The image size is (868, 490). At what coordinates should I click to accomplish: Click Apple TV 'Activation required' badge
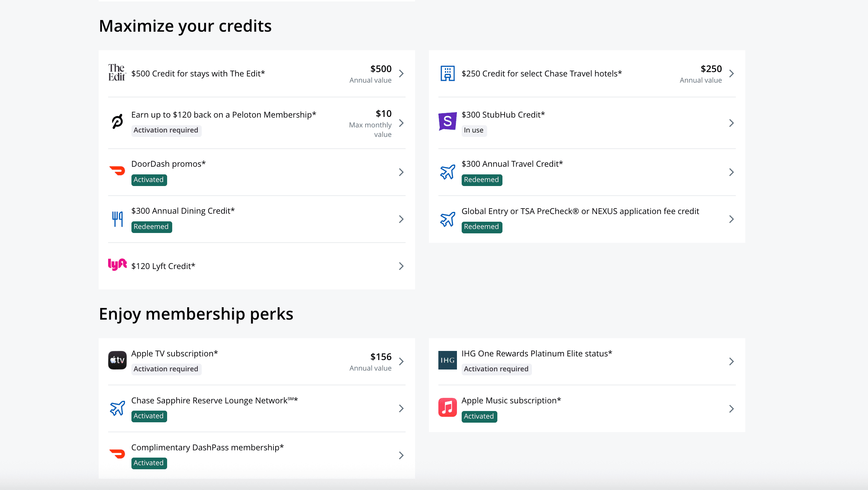point(166,369)
